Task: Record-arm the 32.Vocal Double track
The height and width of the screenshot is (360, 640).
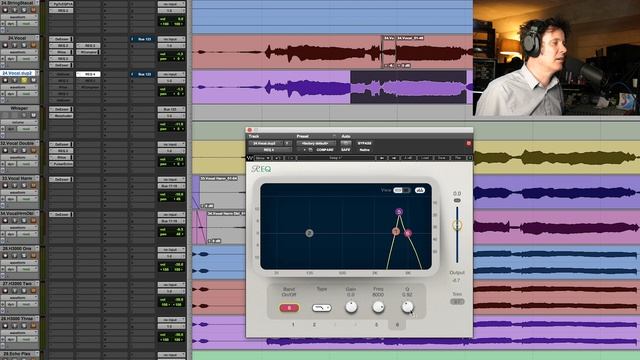Action: pos(5,150)
